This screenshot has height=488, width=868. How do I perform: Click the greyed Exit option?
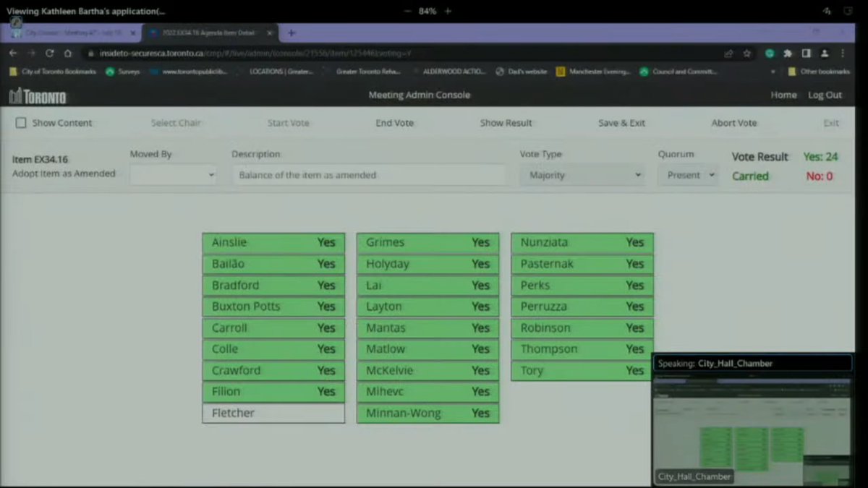(831, 123)
